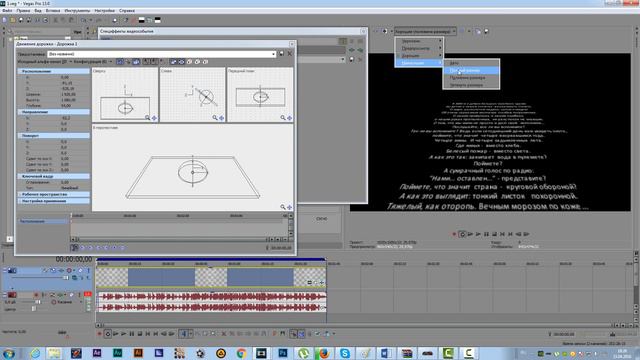Open Windows Start menu

point(9,353)
